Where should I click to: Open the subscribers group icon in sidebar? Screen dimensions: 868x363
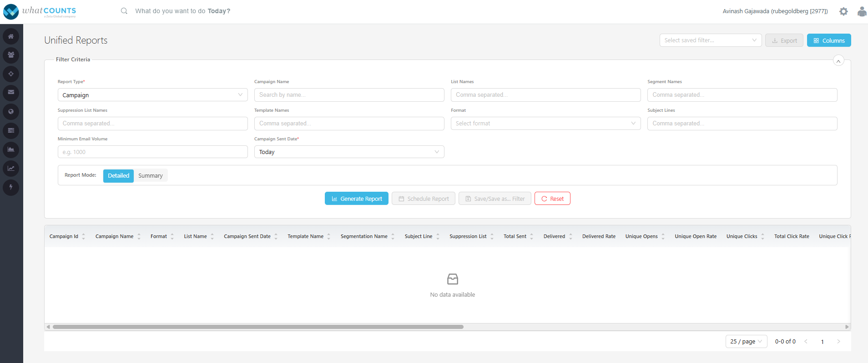[11, 55]
